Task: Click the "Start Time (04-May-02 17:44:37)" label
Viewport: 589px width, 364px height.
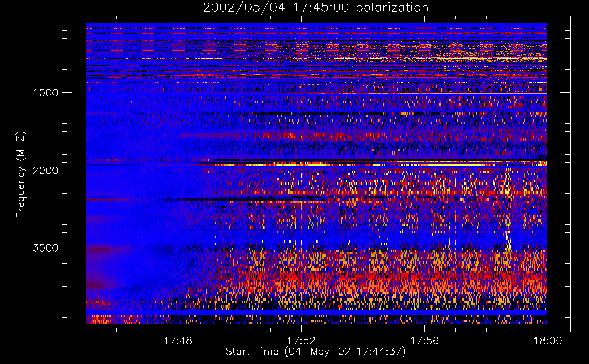Action: 316,352
